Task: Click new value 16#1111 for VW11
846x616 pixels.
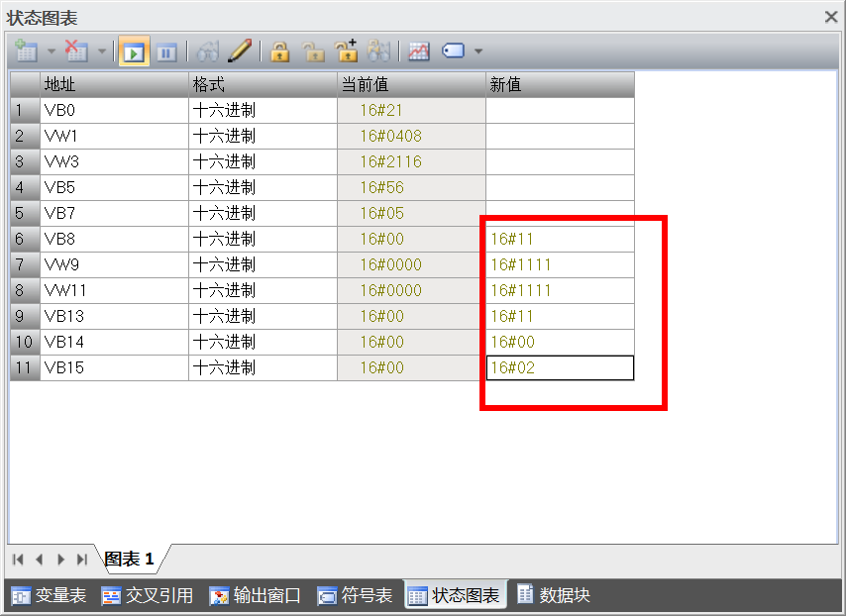Action: [x=560, y=291]
